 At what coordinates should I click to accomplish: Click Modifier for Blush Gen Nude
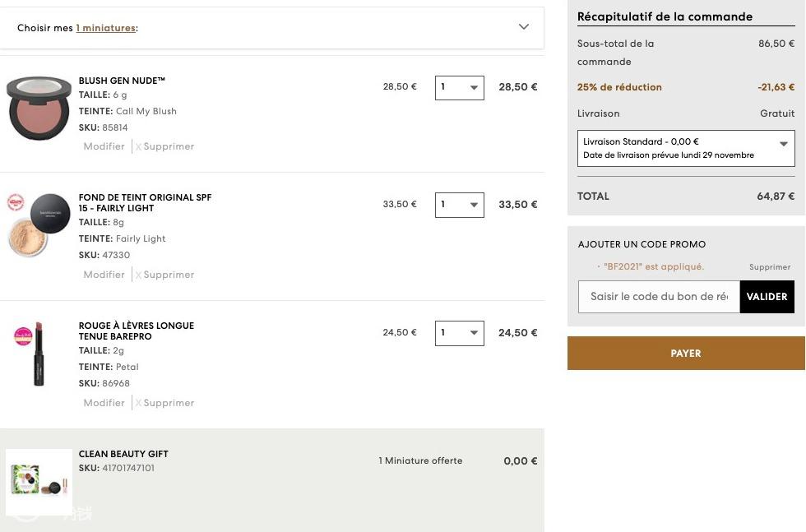(104, 146)
